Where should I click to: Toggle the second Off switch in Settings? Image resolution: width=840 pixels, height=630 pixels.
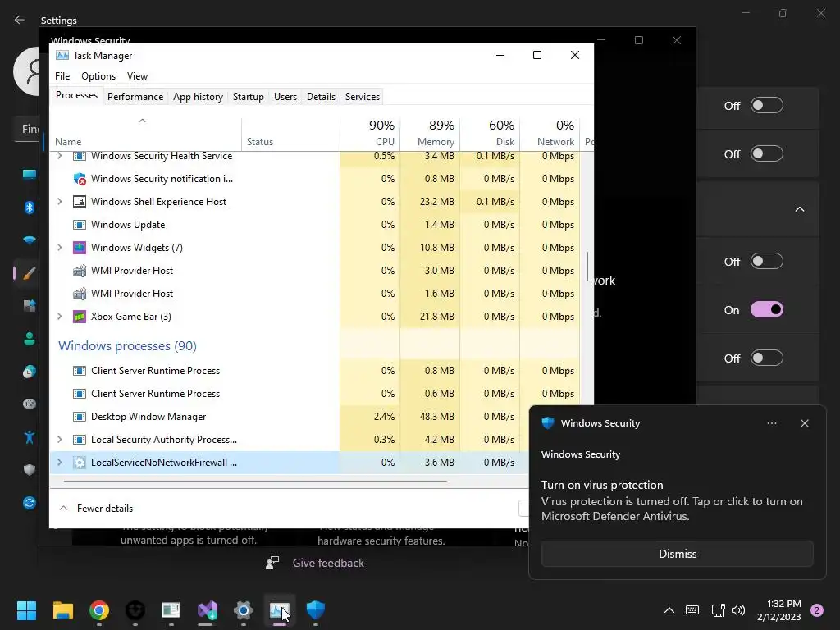pos(767,153)
